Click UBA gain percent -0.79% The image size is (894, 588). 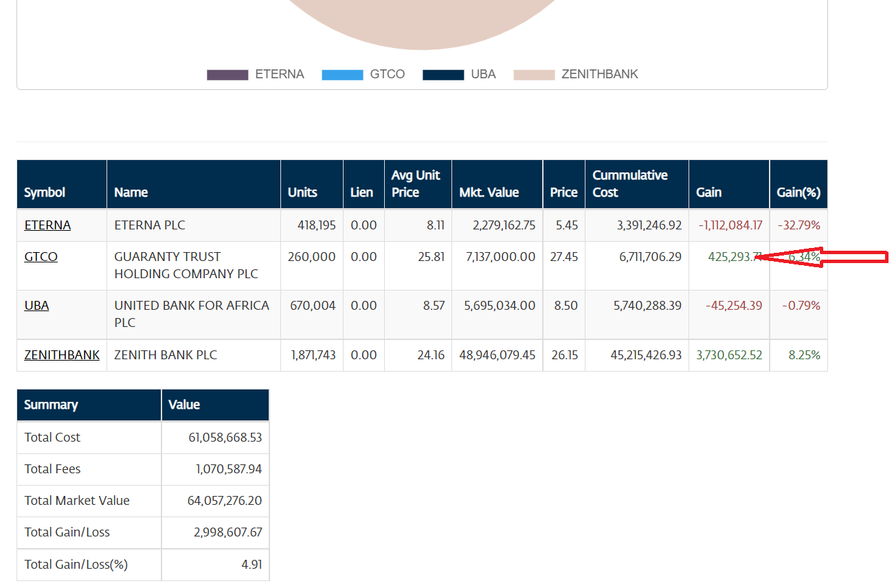tap(801, 306)
